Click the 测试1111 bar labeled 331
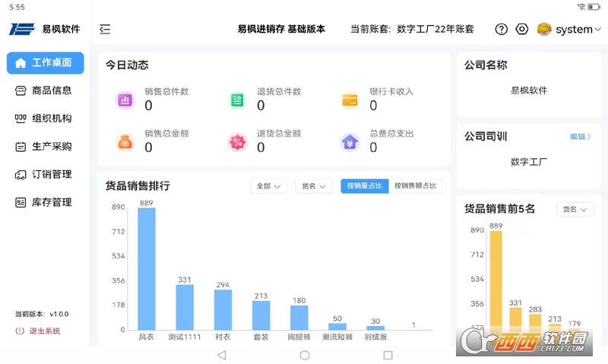 [x=185, y=308]
